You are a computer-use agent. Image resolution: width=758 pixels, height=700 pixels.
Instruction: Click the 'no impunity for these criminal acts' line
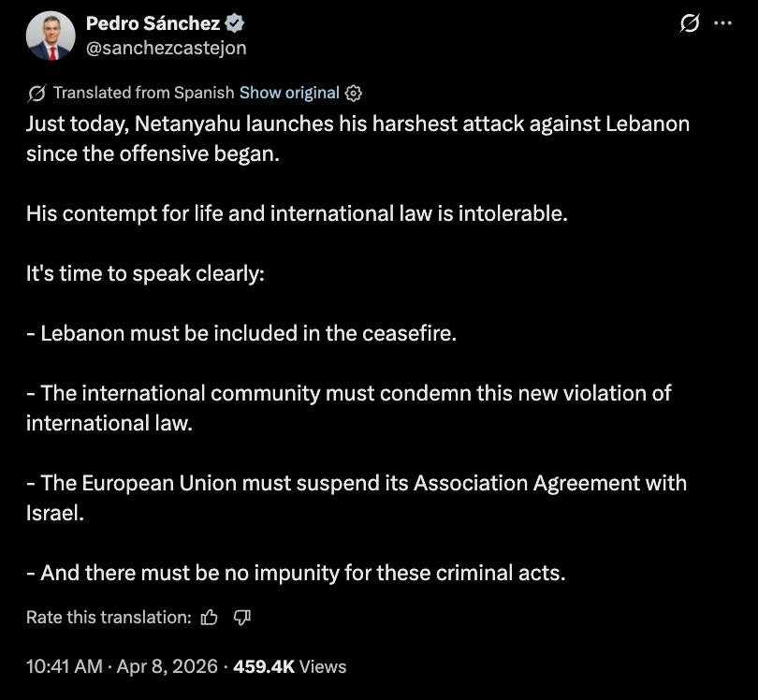click(296, 573)
